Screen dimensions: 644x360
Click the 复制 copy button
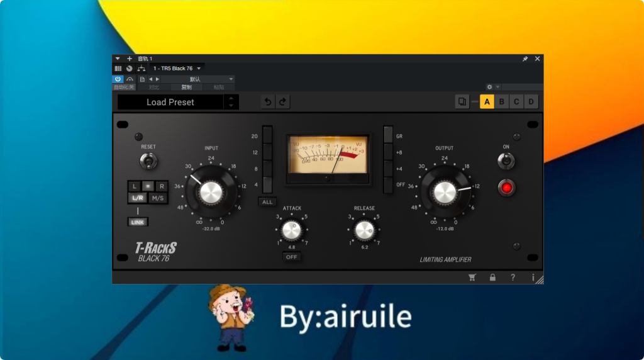pos(186,87)
